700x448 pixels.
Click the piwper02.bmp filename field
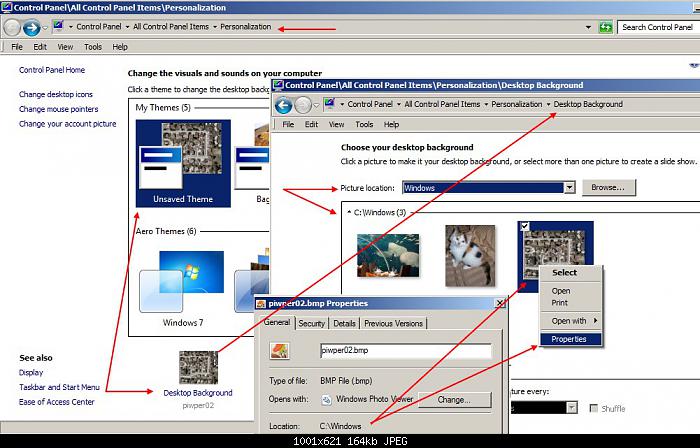(406, 351)
